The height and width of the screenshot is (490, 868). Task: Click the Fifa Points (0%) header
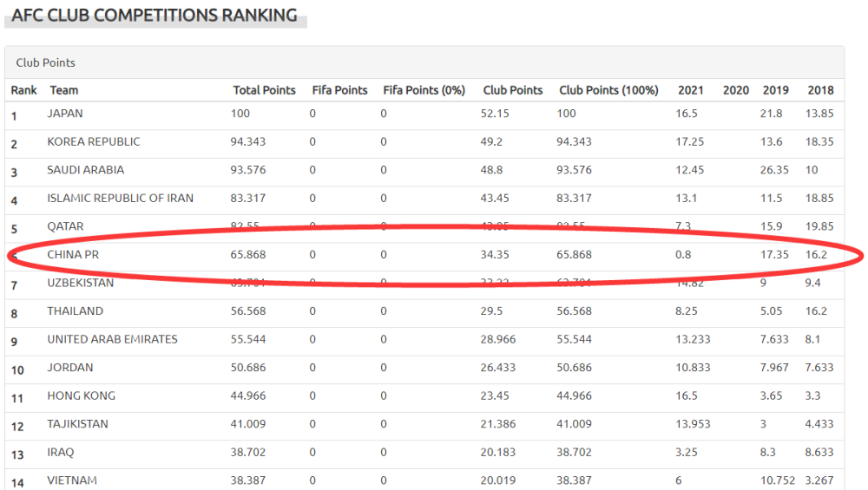click(424, 90)
